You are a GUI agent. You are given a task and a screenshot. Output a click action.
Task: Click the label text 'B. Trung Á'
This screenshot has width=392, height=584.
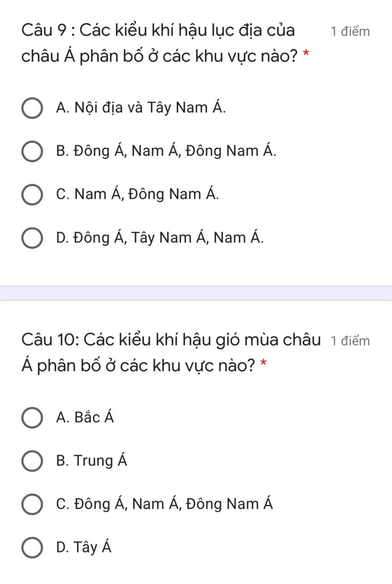point(91,460)
